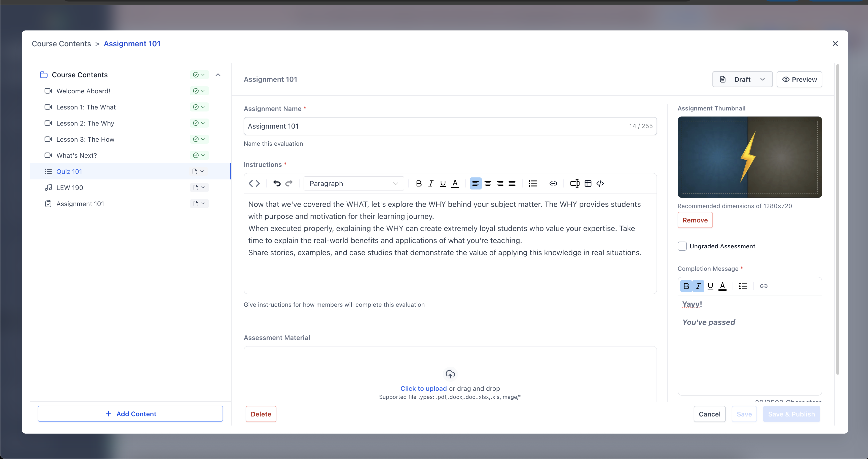Screen dimensions: 868x459
Task: Center align text in Instructions editor
Action: click(488, 183)
